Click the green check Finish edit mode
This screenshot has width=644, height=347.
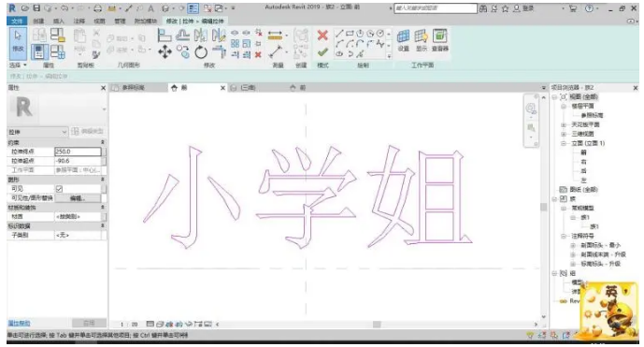322,52
